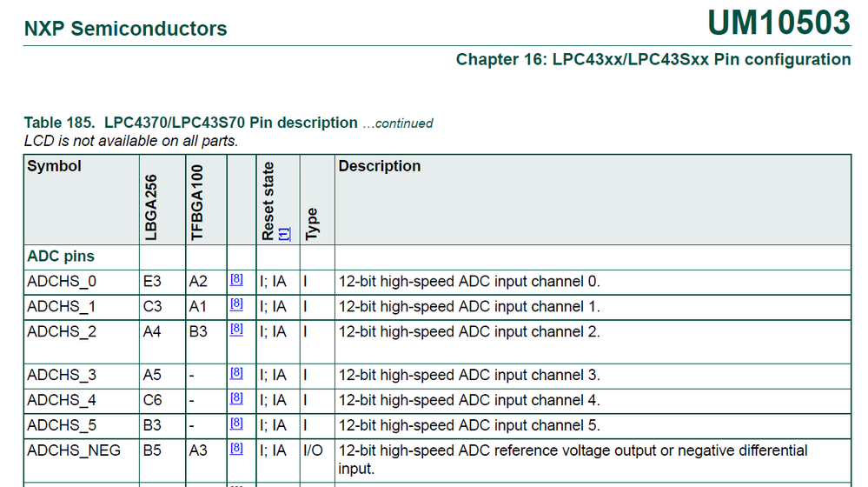Open footnote [8] link in ADCHS_1 row
This screenshot has height=487, width=868.
point(236,304)
